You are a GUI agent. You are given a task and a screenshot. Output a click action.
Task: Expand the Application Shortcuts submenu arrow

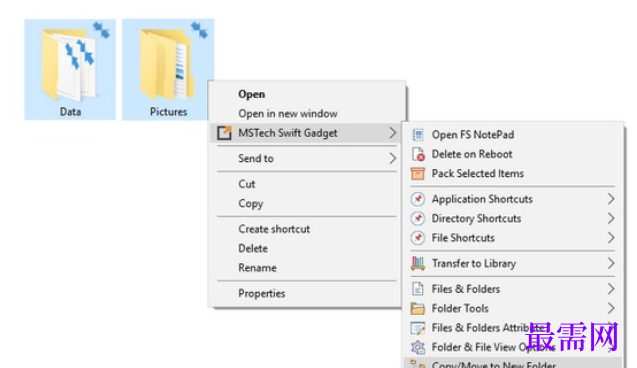[x=611, y=199]
